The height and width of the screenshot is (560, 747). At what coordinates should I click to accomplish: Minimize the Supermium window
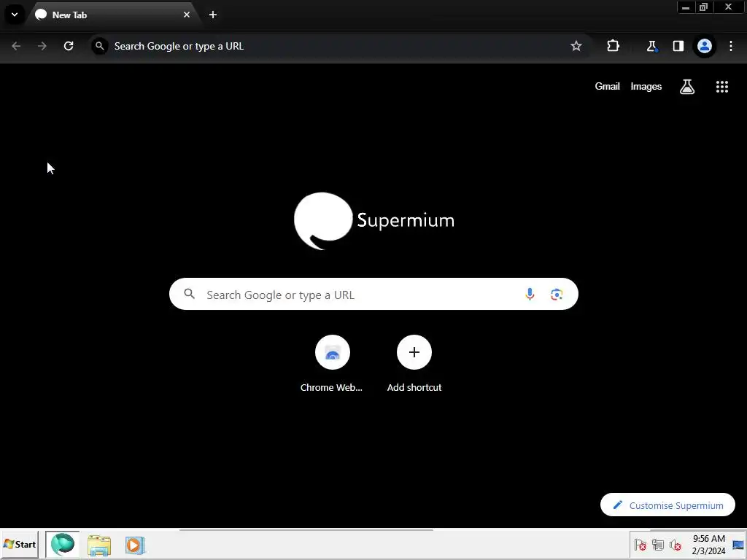click(686, 7)
